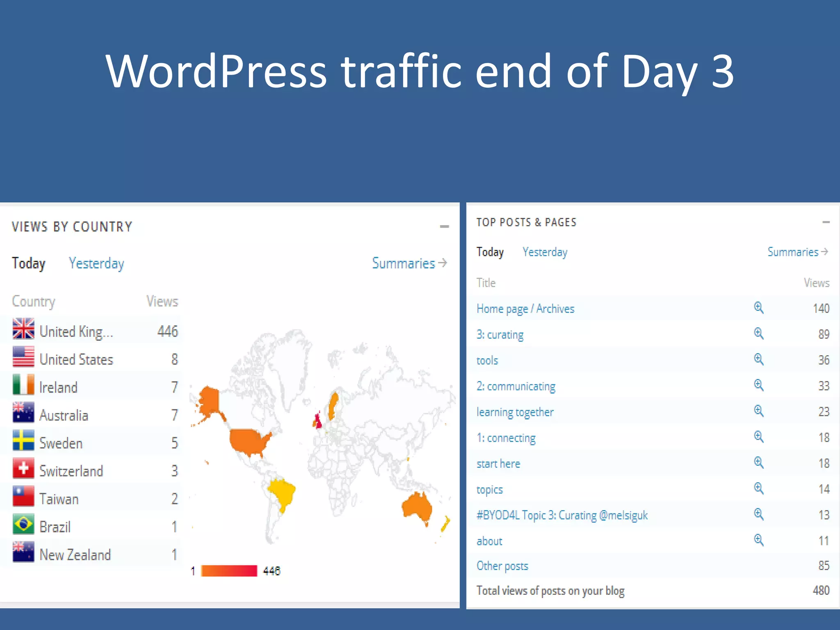This screenshot has height=630, width=840.
Task: Click the United States on the map
Action: (x=249, y=442)
